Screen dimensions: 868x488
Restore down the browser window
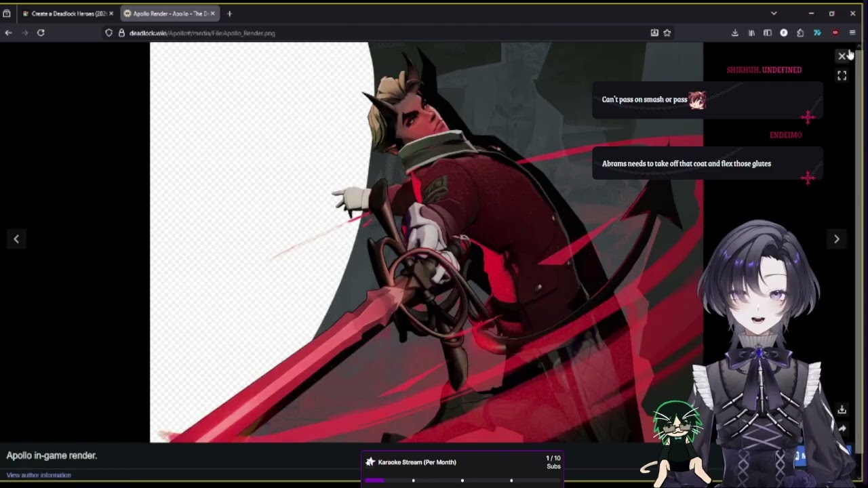pyautogui.click(x=831, y=14)
